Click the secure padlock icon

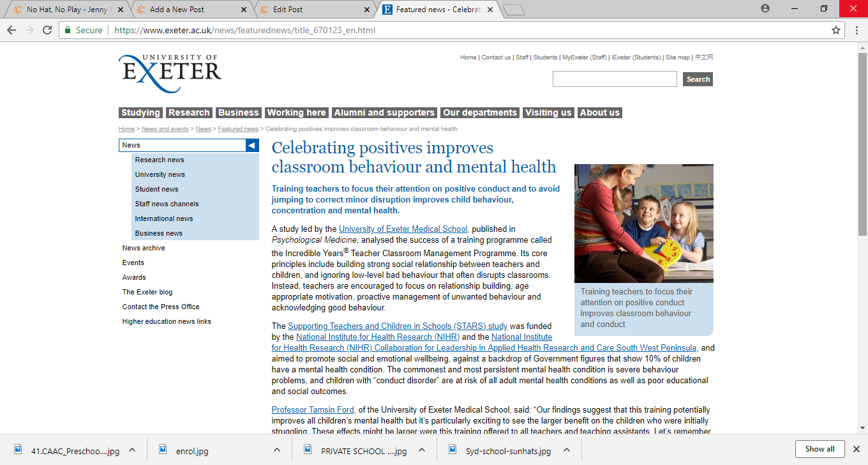pyautogui.click(x=68, y=30)
